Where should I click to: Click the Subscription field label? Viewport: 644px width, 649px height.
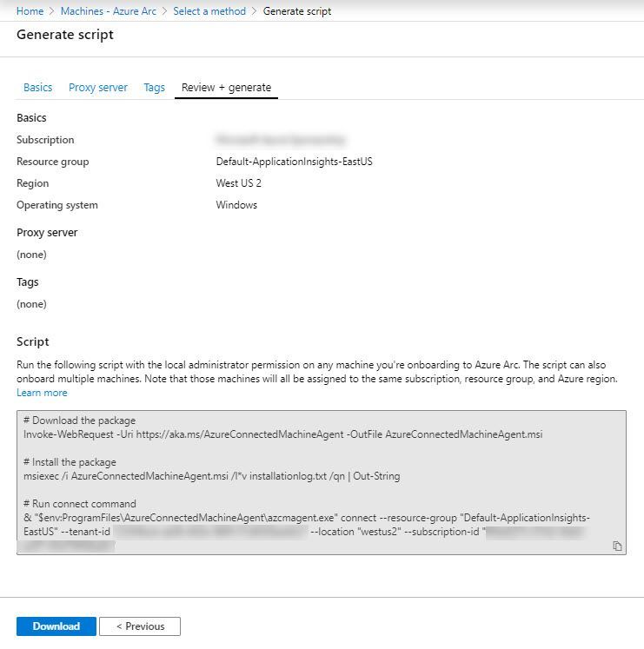tap(45, 140)
